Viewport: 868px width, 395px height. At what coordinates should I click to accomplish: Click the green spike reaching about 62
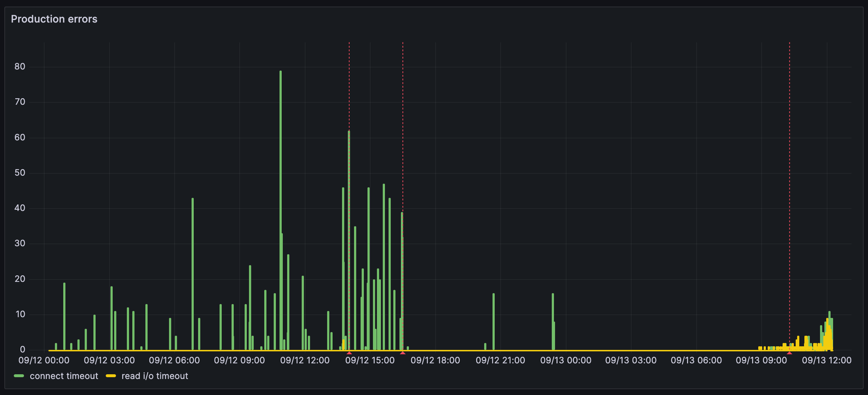[x=349, y=240]
